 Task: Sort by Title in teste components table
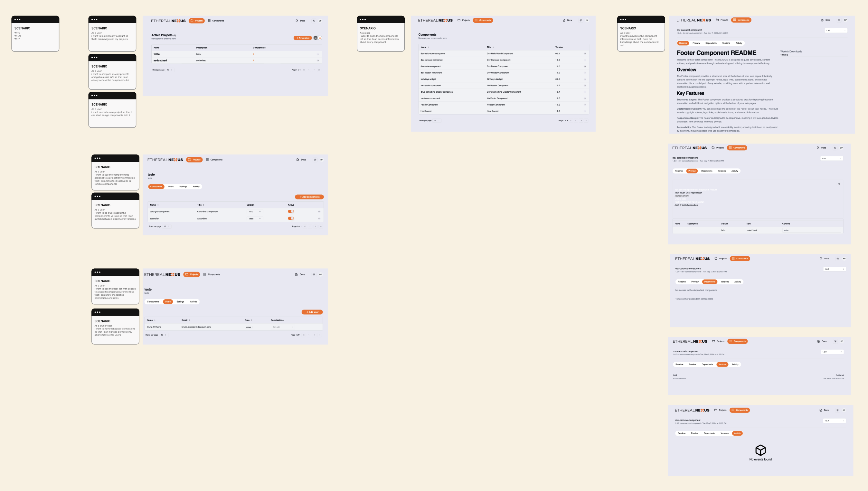coord(201,205)
